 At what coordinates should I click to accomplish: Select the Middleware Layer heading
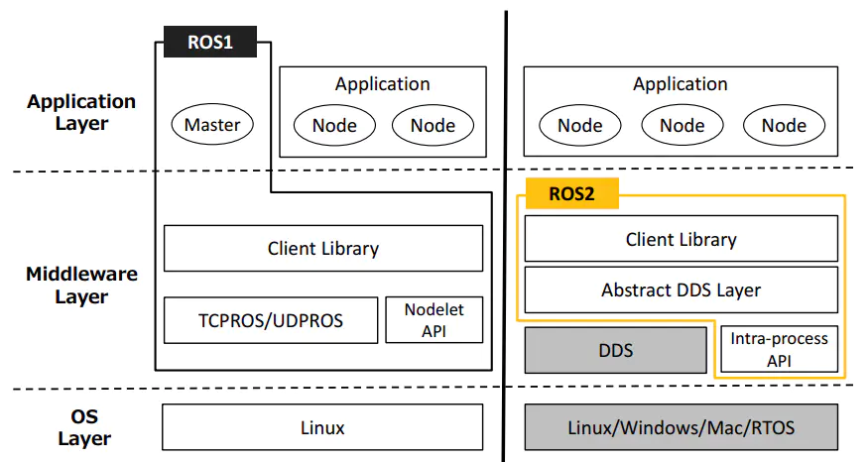pyautogui.click(x=81, y=286)
